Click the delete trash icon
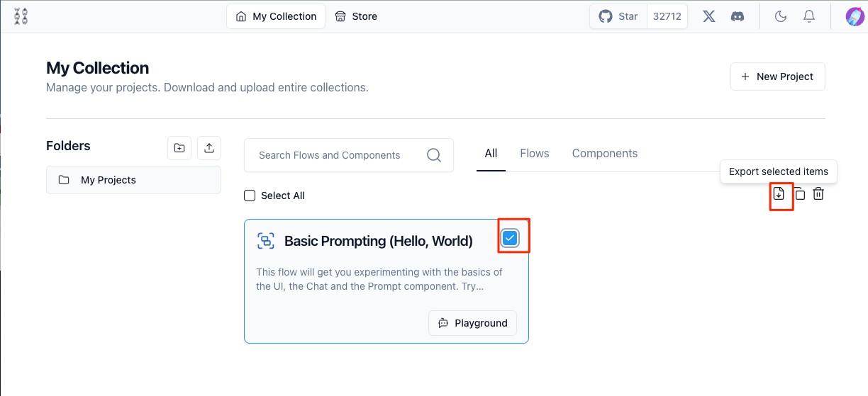The width and height of the screenshot is (868, 396). 818,193
